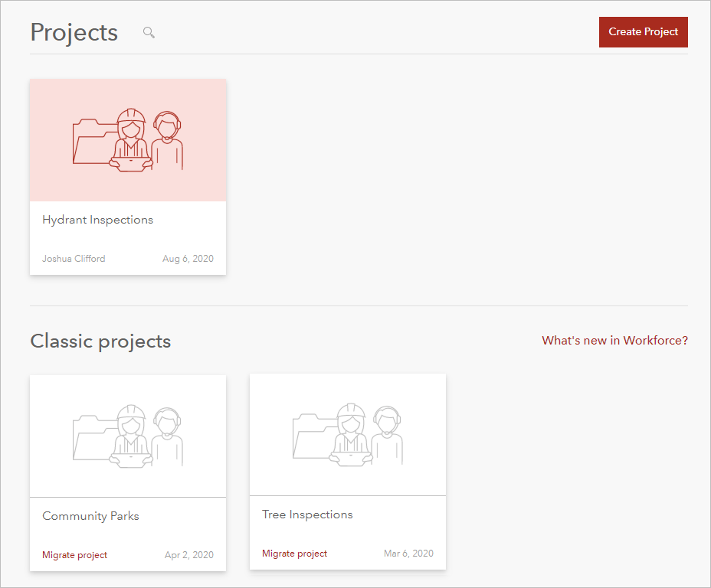Click the Tree Inspections project illustration

(x=347, y=434)
